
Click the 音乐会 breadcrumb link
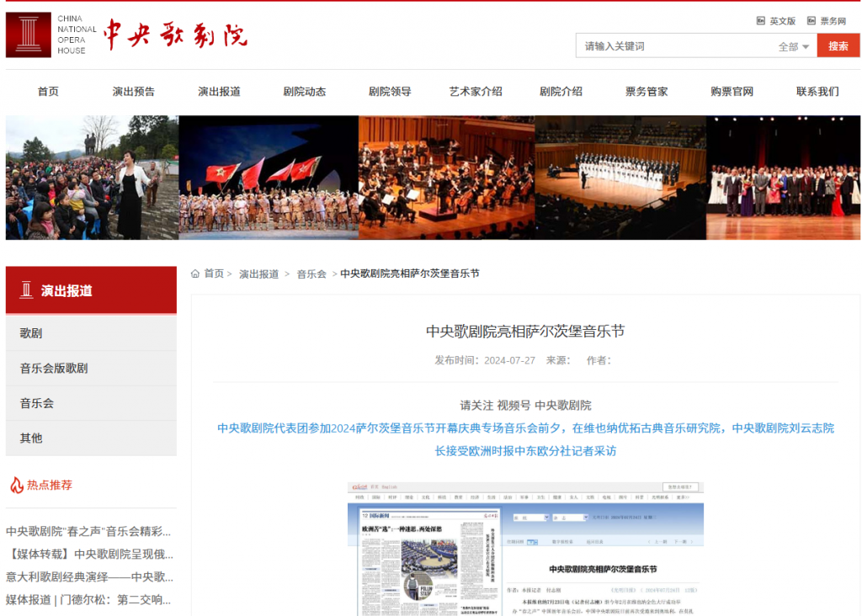[x=311, y=274]
